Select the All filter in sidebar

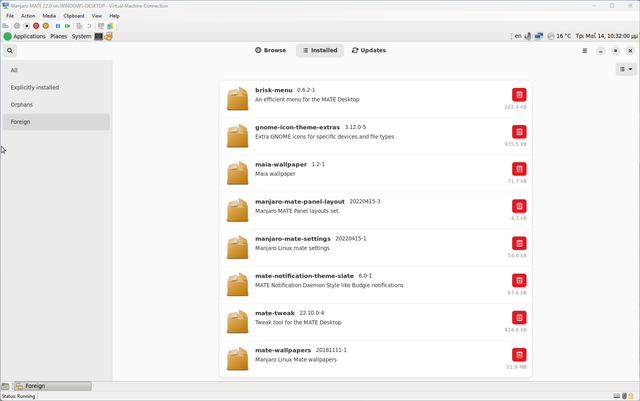pyautogui.click(x=56, y=70)
